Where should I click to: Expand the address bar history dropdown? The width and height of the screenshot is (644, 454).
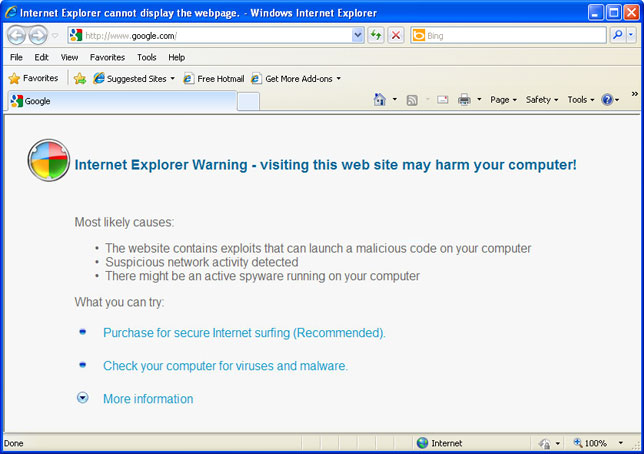pos(358,36)
